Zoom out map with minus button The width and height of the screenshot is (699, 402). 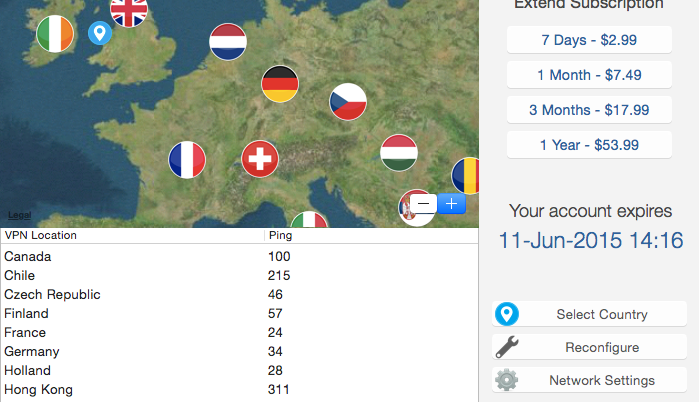coord(424,203)
